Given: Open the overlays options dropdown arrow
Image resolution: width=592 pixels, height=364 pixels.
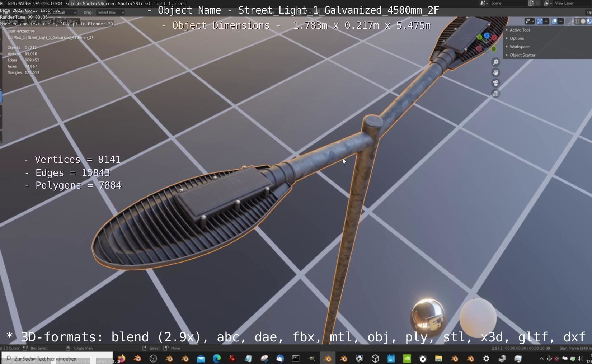Looking at the screenshot, I should (560, 21).
